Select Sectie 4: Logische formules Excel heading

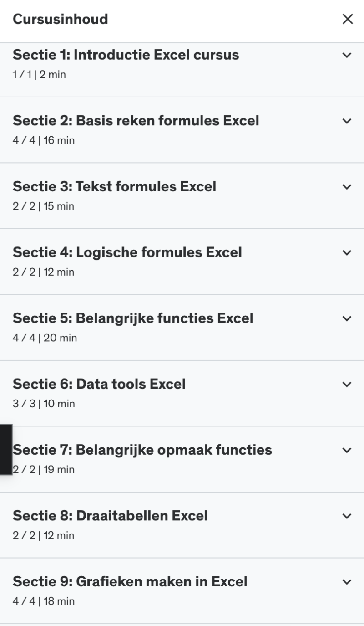click(127, 252)
